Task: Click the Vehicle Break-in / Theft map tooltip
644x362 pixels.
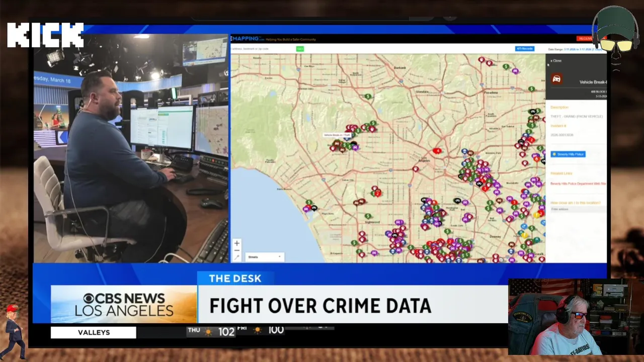Action: pos(337,135)
